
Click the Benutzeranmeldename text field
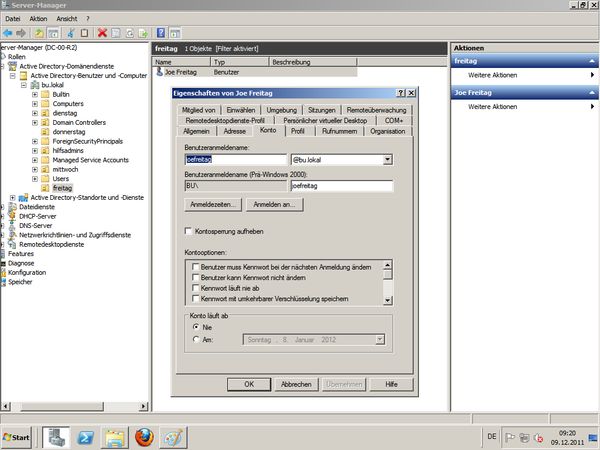[x=234, y=159]
